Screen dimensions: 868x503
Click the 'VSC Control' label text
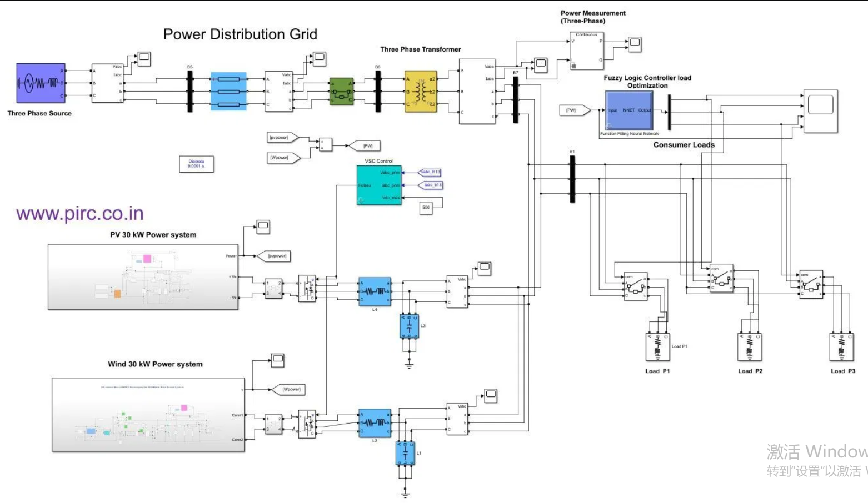pyautogui.click(x=378, y=161)
